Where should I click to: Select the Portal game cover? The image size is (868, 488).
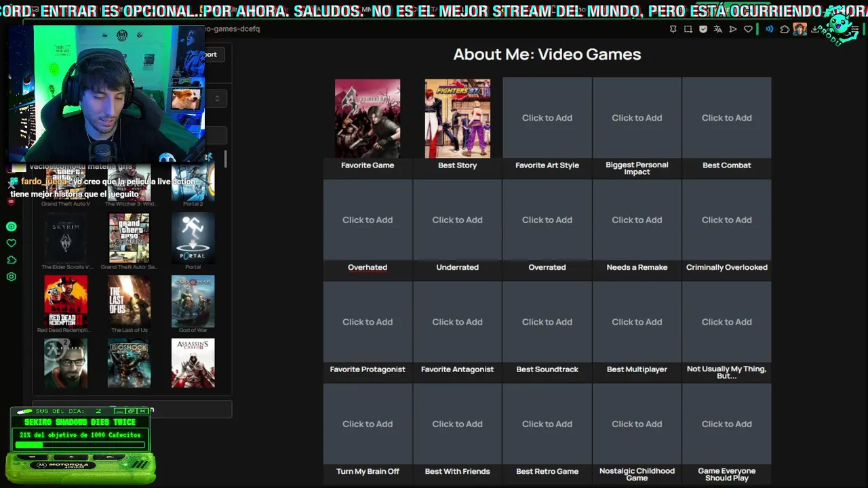193,238
